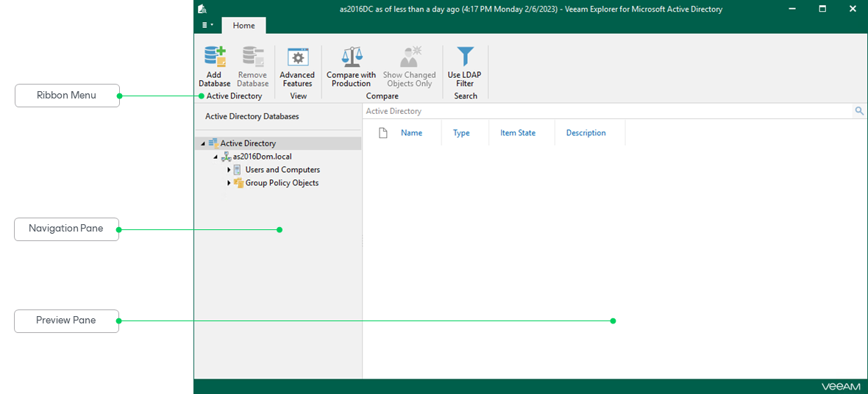
Task: Toggle Show Changed Objects Only
Action: 409,58
